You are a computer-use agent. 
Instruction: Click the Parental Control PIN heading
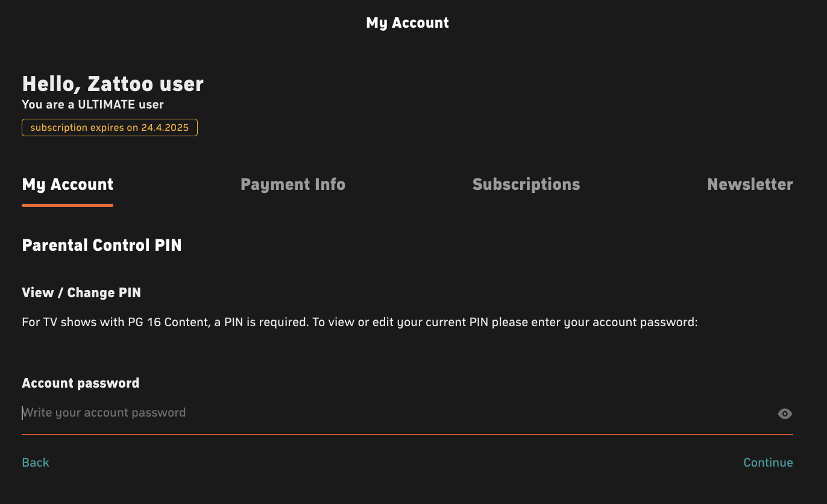(x=102, y=245)
